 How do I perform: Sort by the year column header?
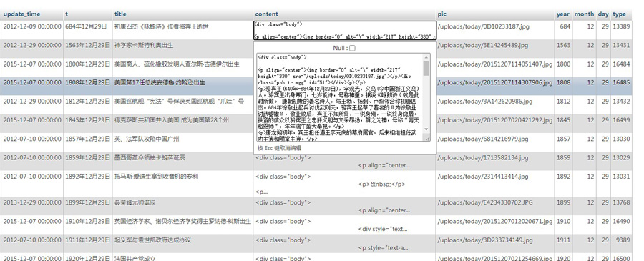562,14
